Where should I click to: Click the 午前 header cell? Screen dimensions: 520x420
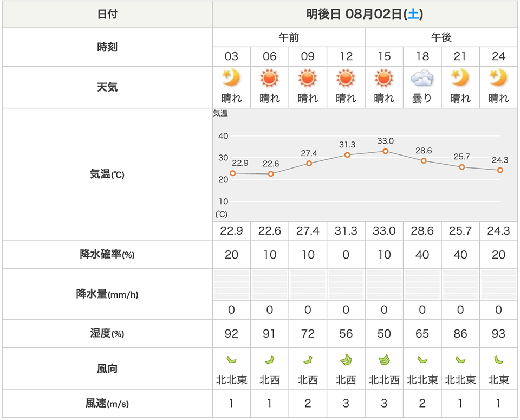pos(289,37)
